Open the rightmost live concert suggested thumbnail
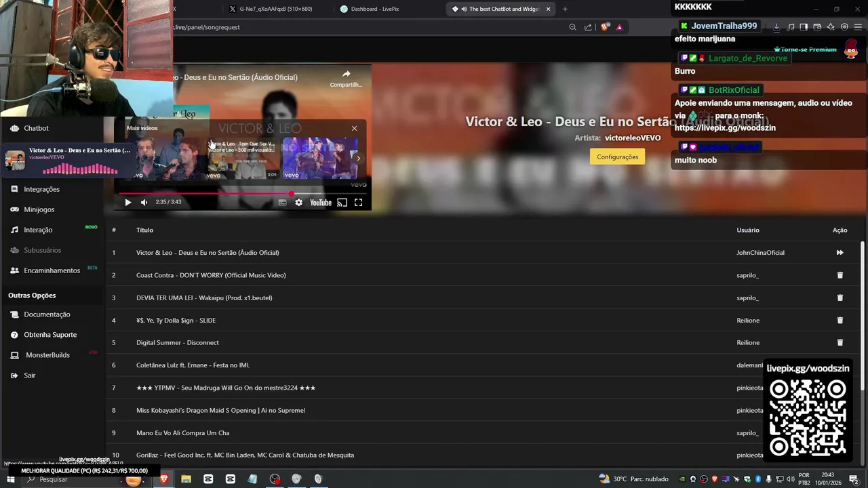The height and width of the screenshot is (488, 868). click(x=320, y=159)
